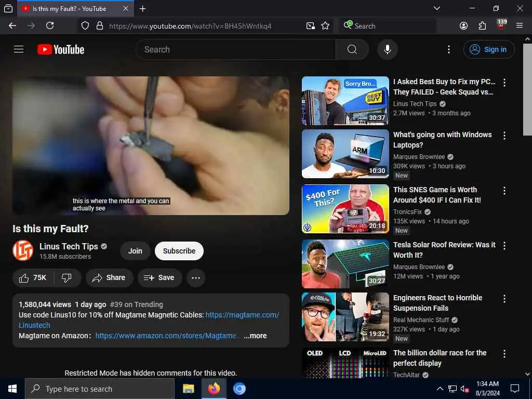Open OLED LCD MicroLED thumbnail
Image resolution: width=532 pixels, height=399 pixels.
(x=345, y=363)
